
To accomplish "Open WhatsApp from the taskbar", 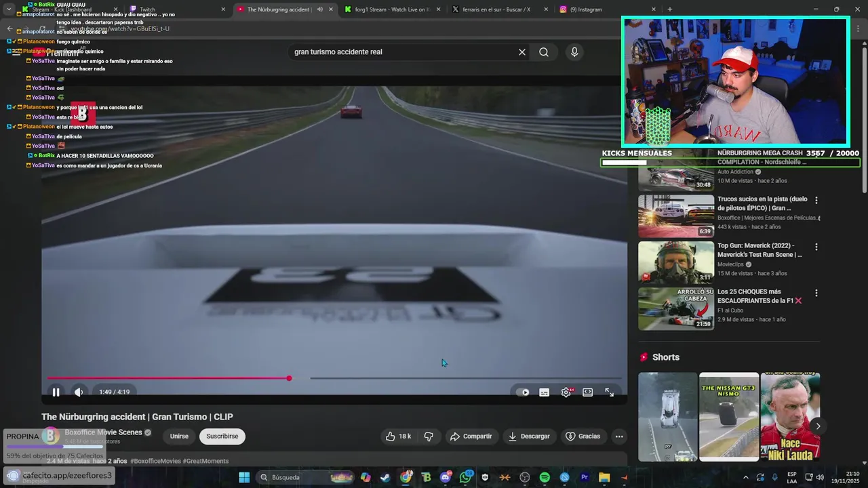I will (465, 477).
